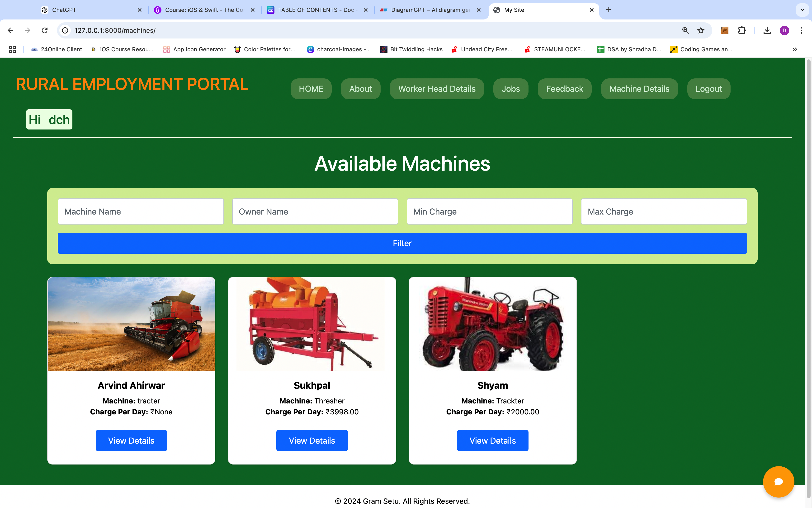Viewport: 812px width, 508px height.
Task: View Details for Sukhpal's Thresher
Action: pos(312,441)
